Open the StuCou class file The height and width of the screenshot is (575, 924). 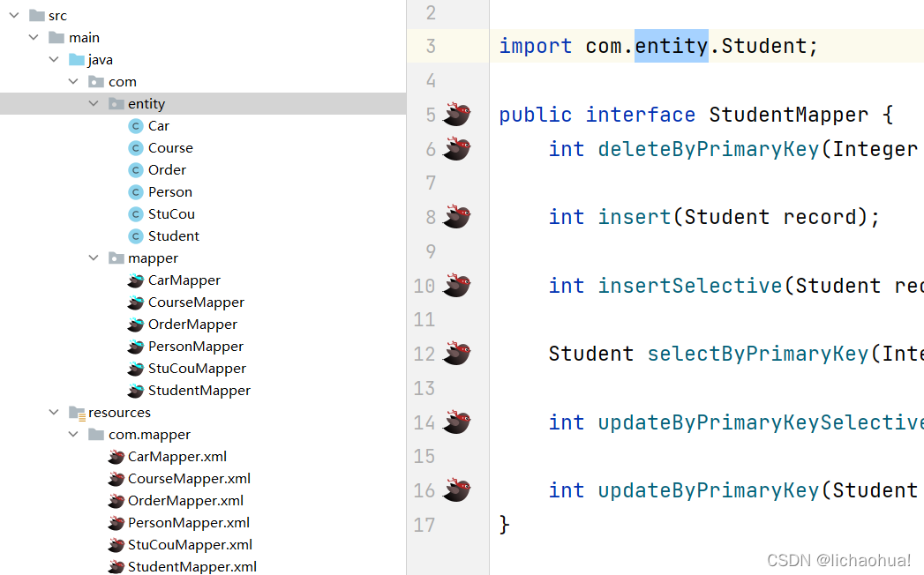click(171, 214)
